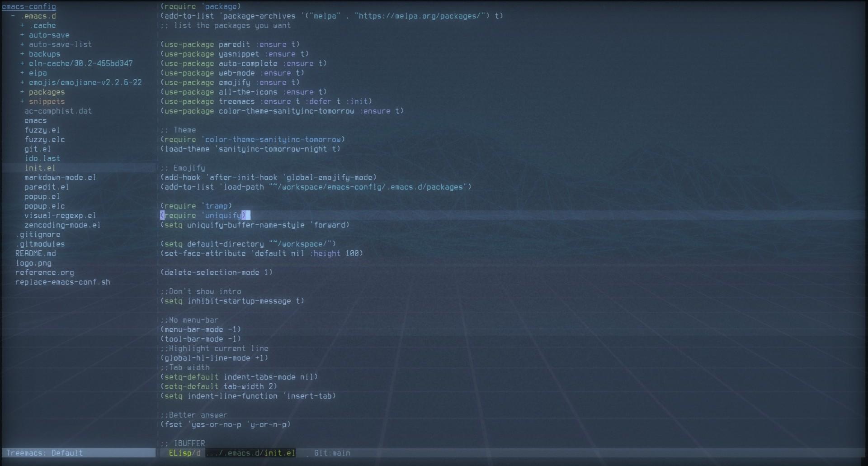The image size is (868, 466).
Task: Click the highlighted (require 'uniquify) line
Action: [x=205, y=215]
